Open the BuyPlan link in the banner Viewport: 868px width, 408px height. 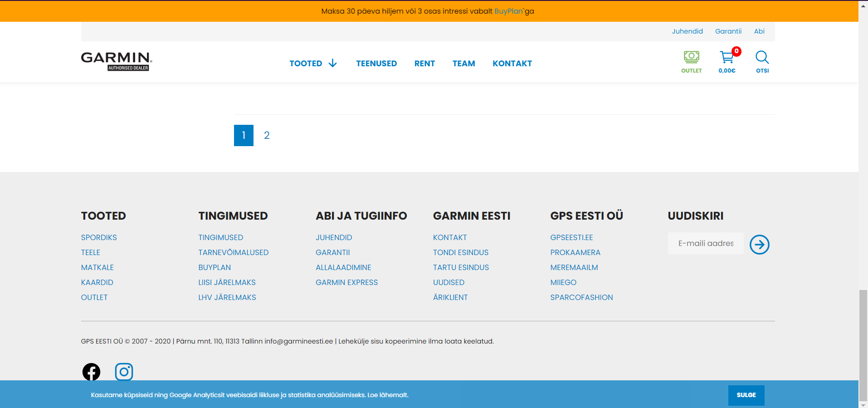tap(508, 11)
